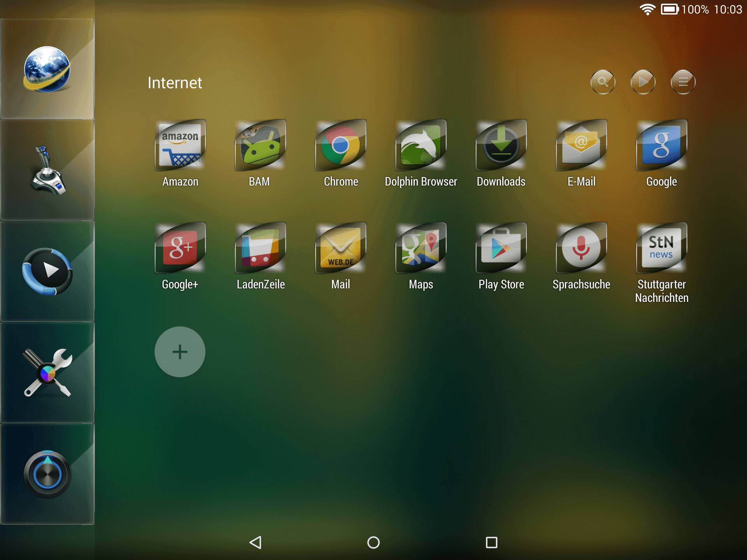This screenshot has height=560, width=747.
Task: Add an app using the plus button
Action: [x=180, y=352]
